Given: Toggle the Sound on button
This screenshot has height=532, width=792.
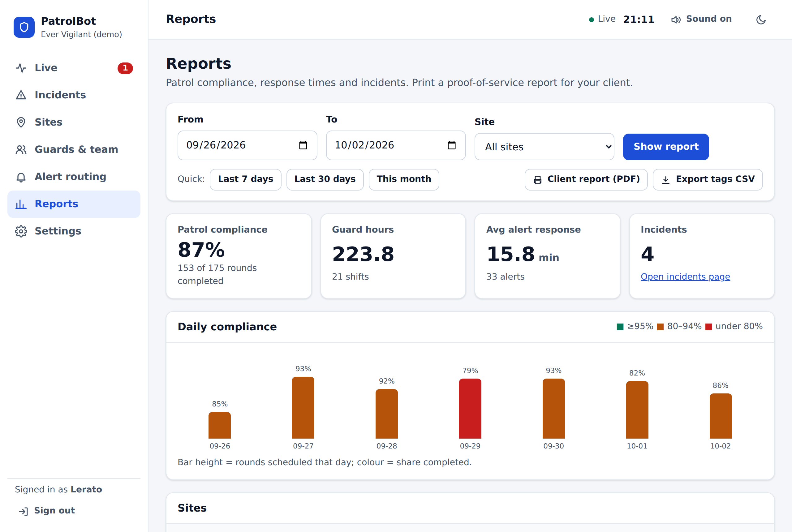Looking at the screenshot, I should 701,19.
